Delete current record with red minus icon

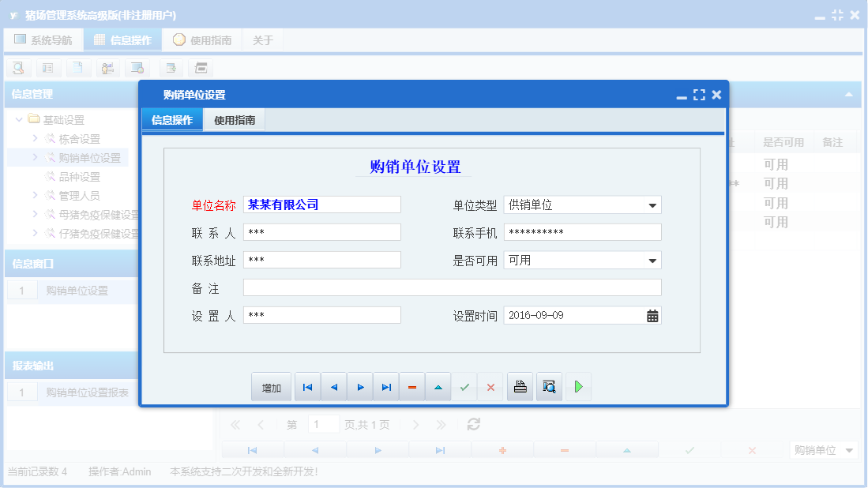pos(411,386)
